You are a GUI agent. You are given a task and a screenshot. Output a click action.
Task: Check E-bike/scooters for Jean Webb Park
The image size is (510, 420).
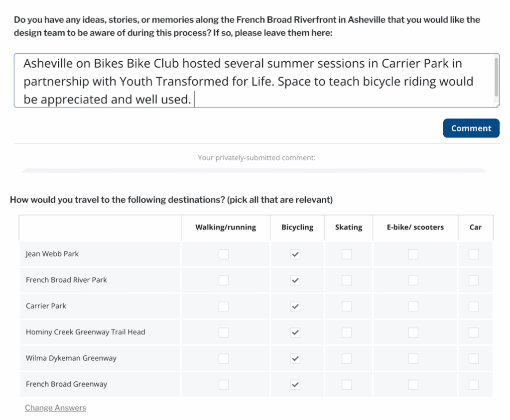click(413, 254)
